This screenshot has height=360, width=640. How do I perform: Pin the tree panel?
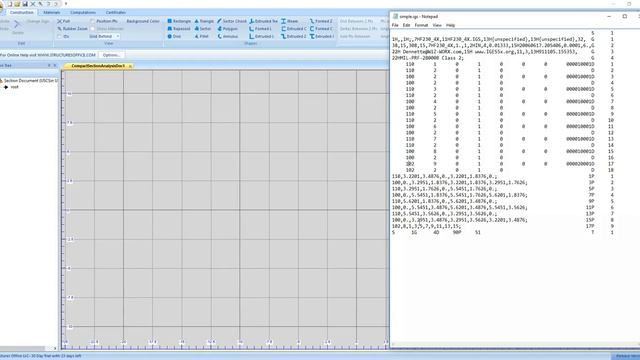(x=49, y=66)
